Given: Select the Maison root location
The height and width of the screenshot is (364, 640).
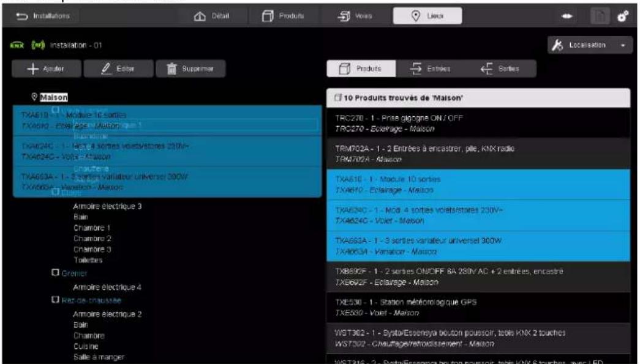Looking at the screenshot, I should click(53, 97).
